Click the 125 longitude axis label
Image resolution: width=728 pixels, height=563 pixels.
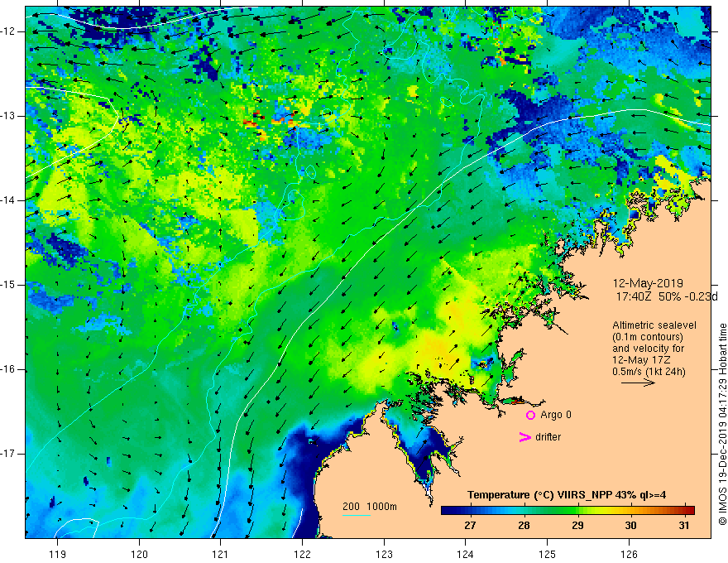pos(548,554)
